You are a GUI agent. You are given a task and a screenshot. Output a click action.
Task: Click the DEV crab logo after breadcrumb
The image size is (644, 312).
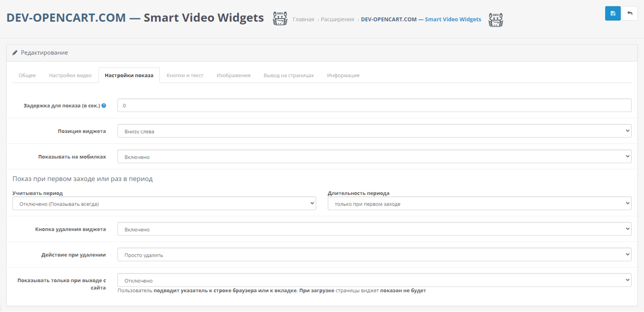[496, 20]
